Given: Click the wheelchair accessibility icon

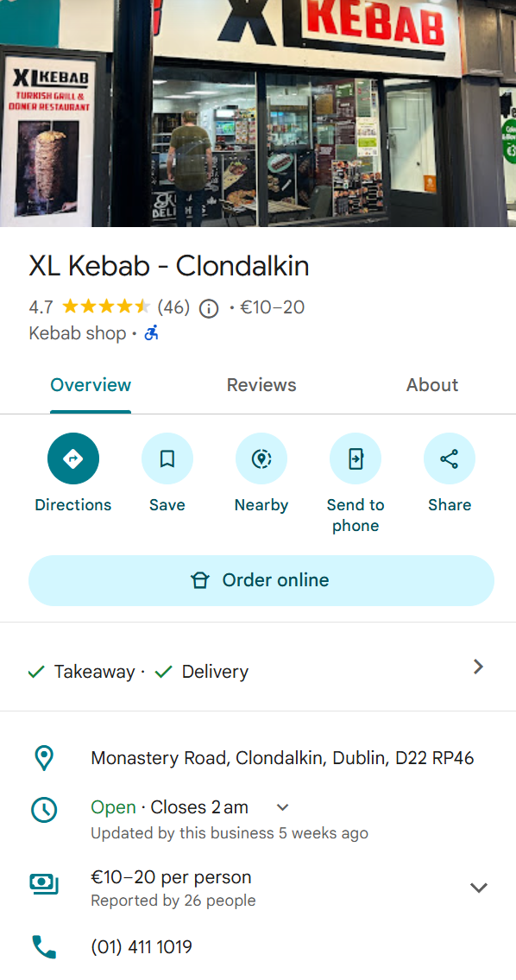Looking at the screenshot, I should pos(151,332).
